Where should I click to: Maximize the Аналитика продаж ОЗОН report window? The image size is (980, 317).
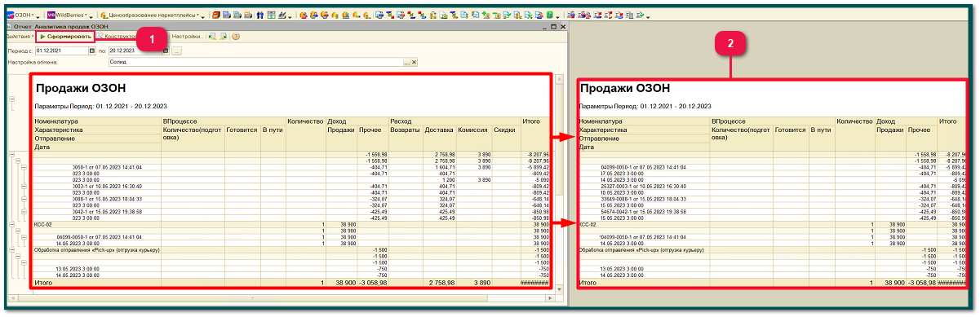coord(553,26)
